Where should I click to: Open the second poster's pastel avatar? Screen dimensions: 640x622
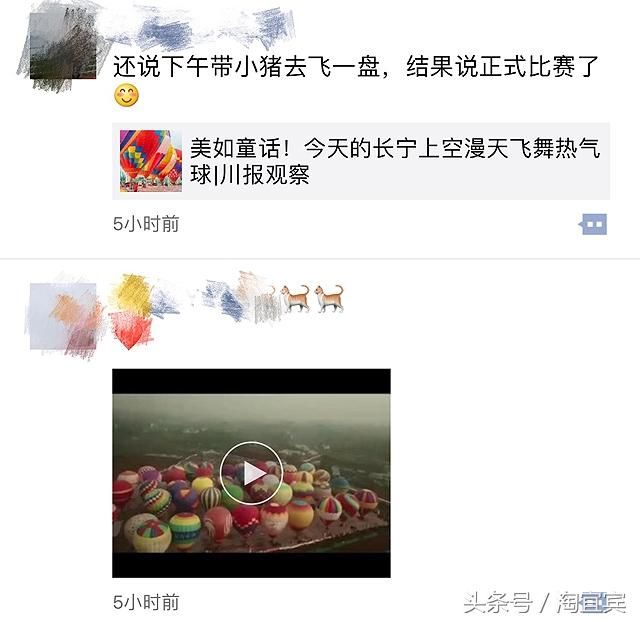(x=63, y=316)
